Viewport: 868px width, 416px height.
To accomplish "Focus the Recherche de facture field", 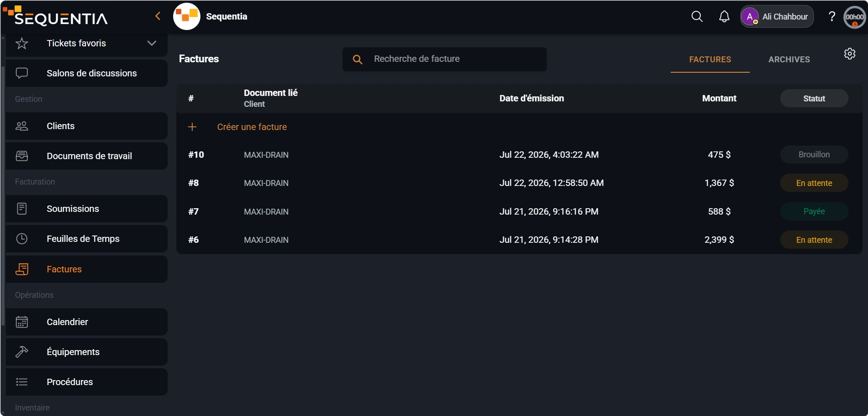I will pos(444,59).
